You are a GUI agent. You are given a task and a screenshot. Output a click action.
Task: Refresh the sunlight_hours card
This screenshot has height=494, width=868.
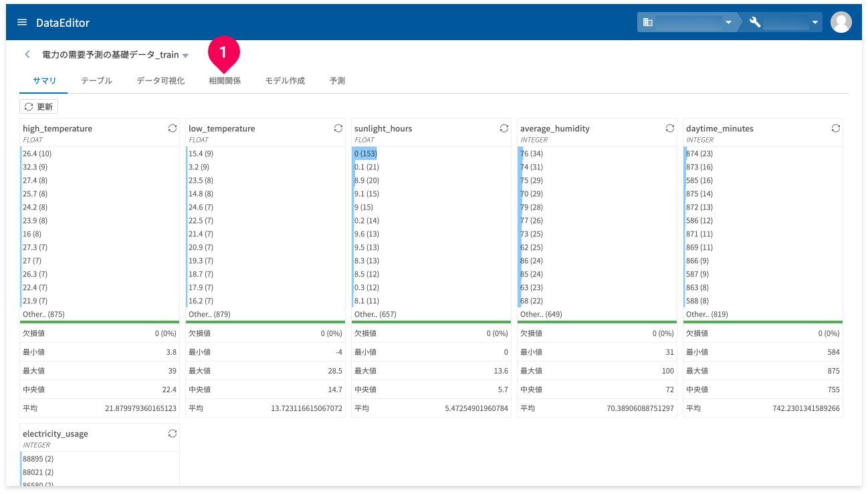(504, 129)
